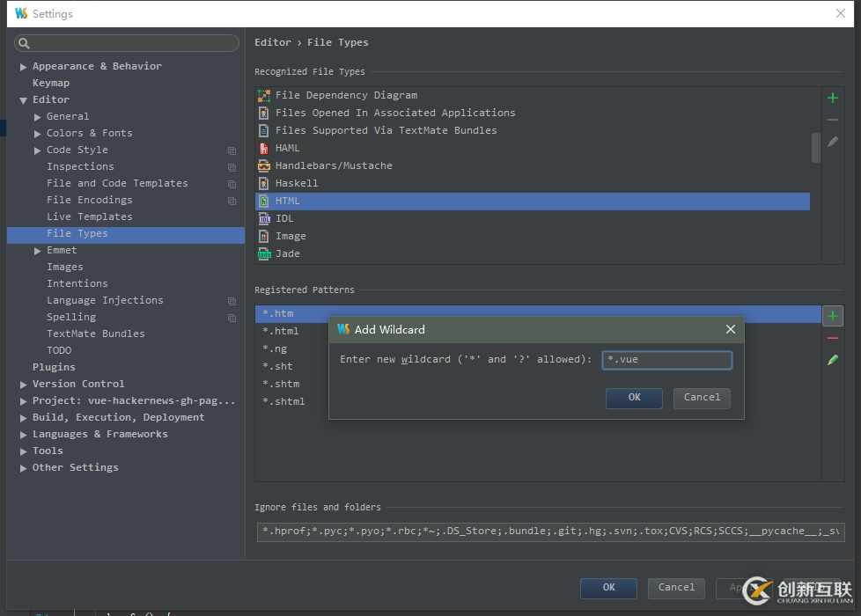Expand the Colors & Fonts node

click(37, 134)
